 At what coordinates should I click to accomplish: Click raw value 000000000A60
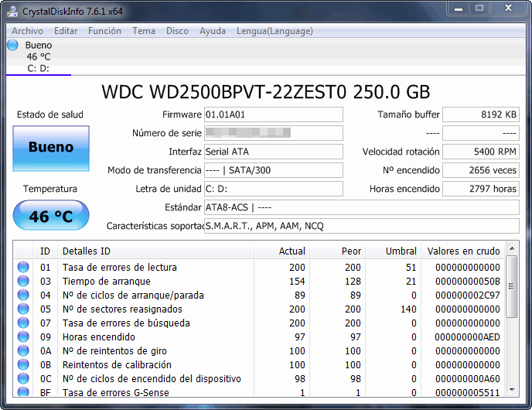(468, 379)
